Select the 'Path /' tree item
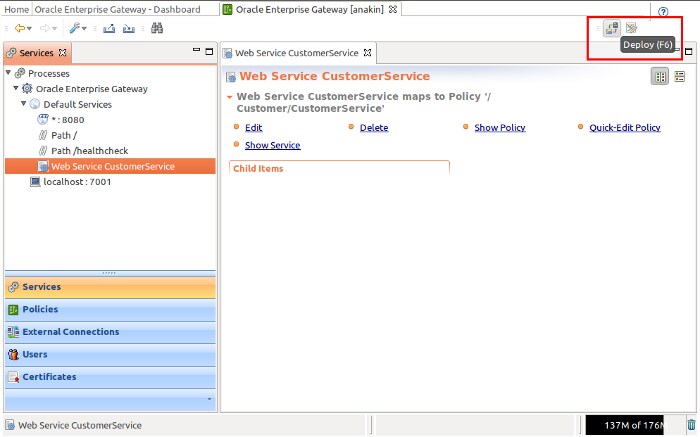The image size is (700, 437). coord(64,135)
